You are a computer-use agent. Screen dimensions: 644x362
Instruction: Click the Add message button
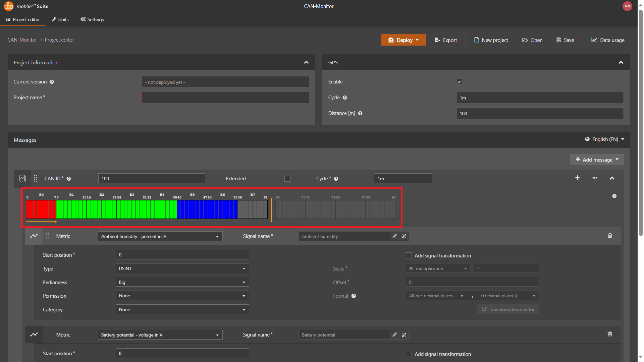[597, 160]
